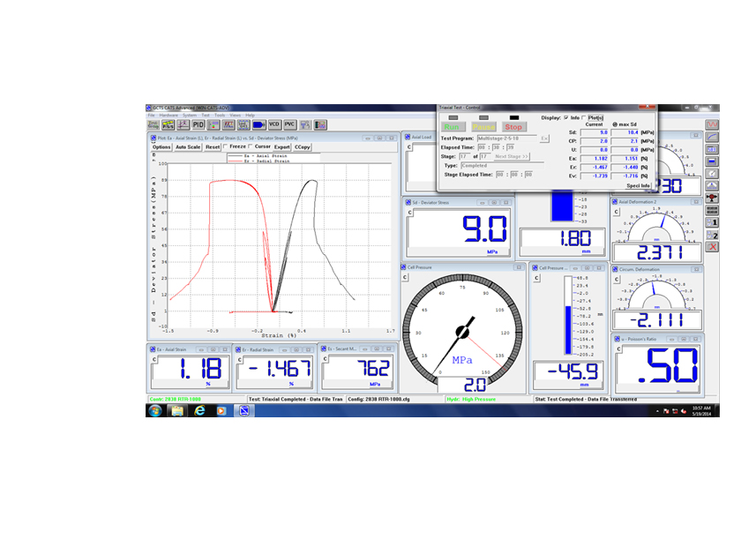Screen dimensions: 756x547
Task: Open the Tools menu
Action: [220, 116]
